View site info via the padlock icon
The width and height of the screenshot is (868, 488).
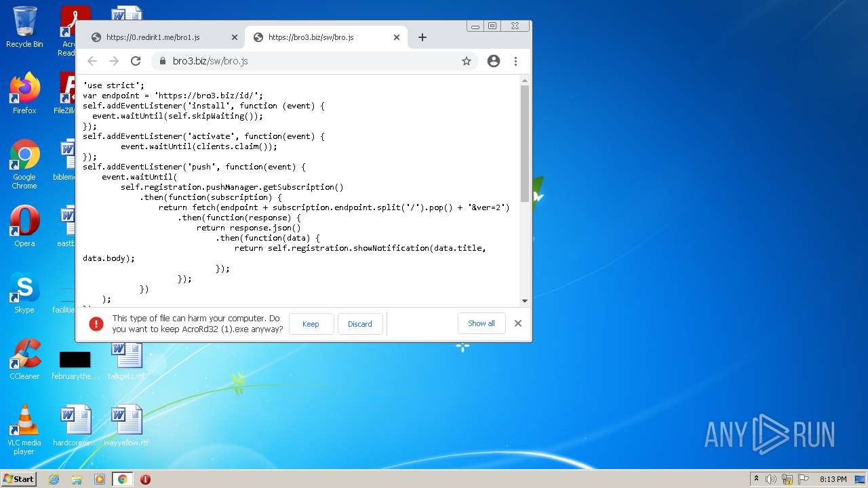tap(163, 61)
